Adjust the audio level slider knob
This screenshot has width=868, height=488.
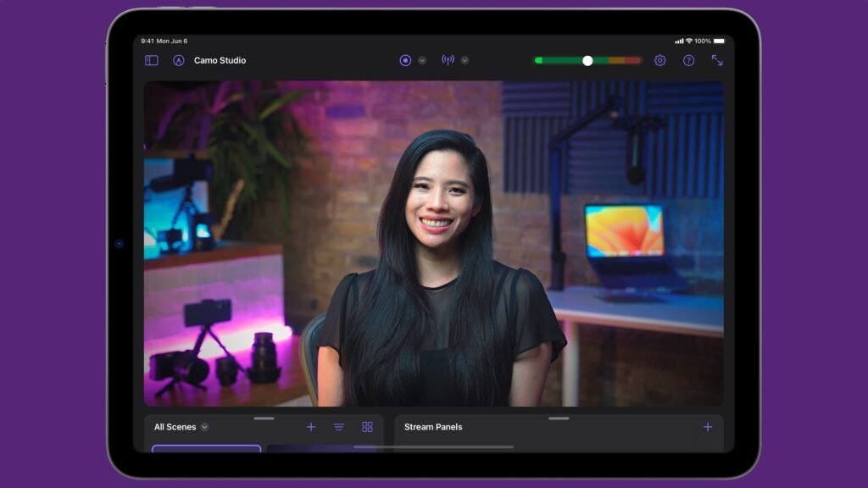pos(587,60)
